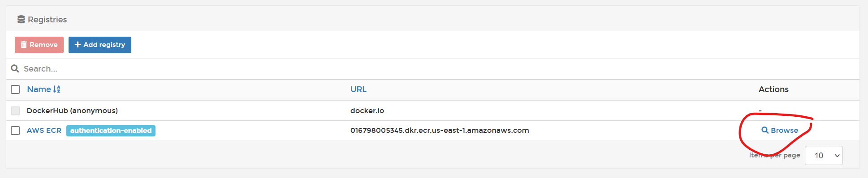Open the Items per page dropdown
The width and height of the screenshot is (868, 178).
(824, 155)
